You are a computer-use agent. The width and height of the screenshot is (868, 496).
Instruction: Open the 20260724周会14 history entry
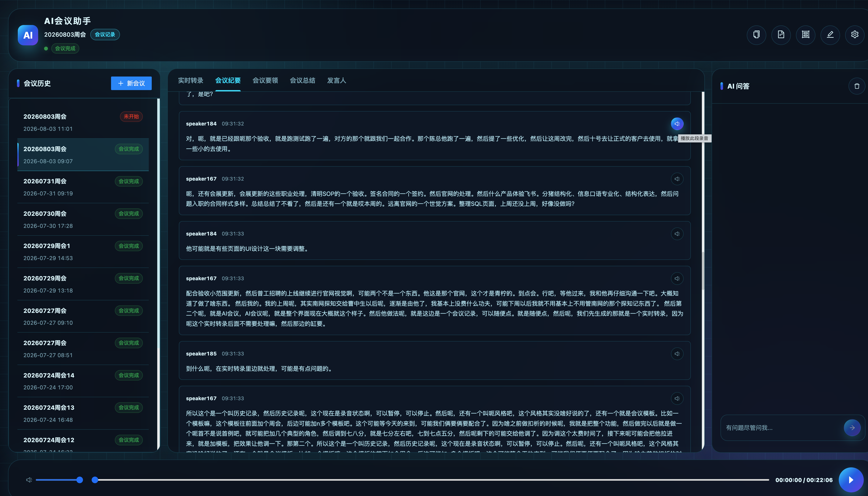coord(83,381)
